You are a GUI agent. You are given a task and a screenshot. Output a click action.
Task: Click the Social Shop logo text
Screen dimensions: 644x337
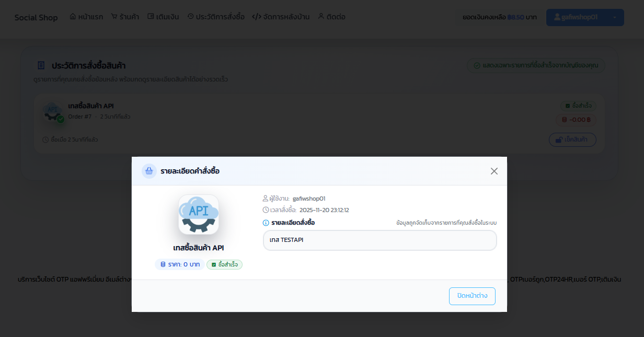coord(36,17)
